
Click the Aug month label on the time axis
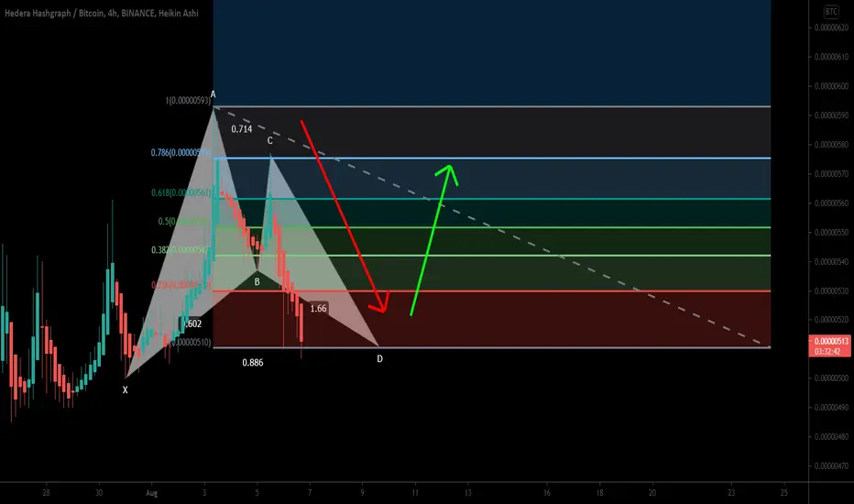click(x=151, y=493)
